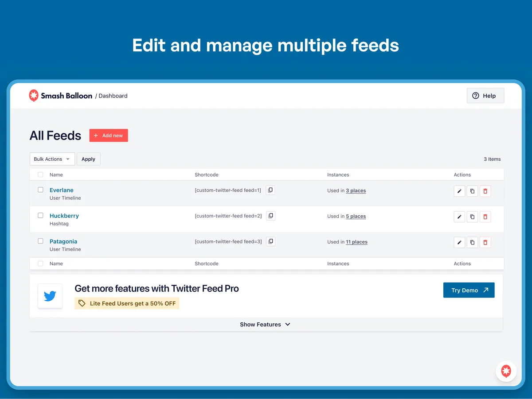Edit the Everlane feed with pencil icon
The image size is (532, 399).
click(x=459, y=191)
